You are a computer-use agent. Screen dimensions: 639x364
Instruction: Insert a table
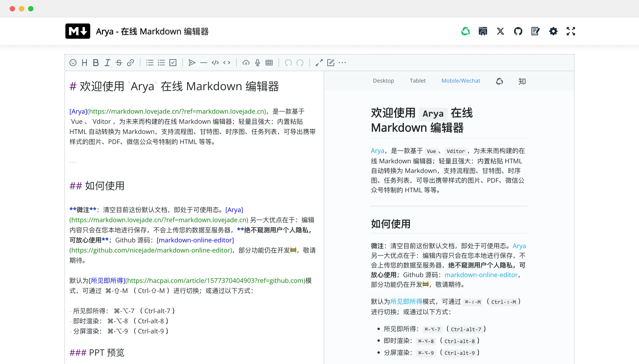pos(269,63)
